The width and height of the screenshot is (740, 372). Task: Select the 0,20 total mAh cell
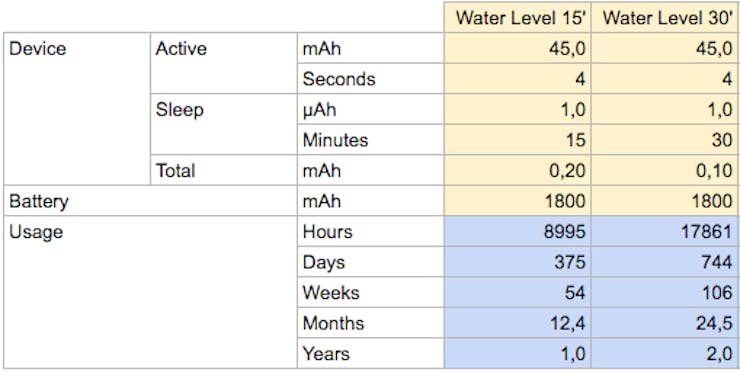click(x=517, y=170)
